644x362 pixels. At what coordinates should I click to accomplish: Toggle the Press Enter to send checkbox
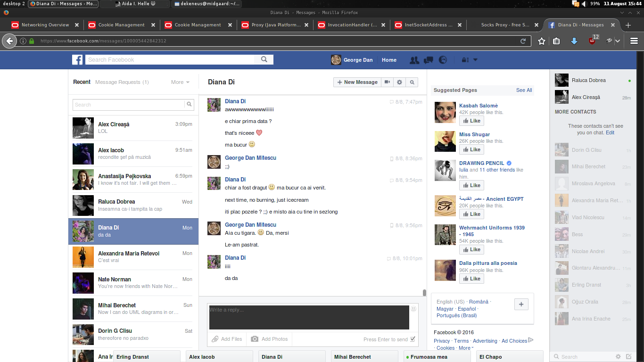click(x=413, y=339)
